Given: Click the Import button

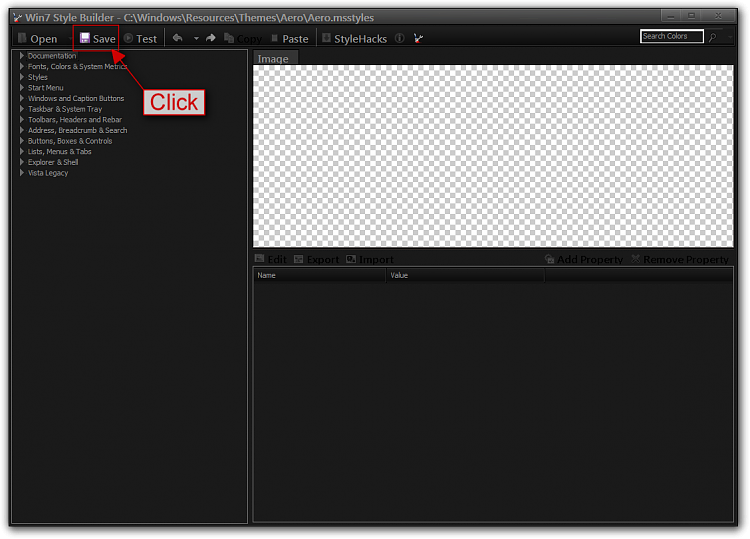Looking at the screenshot, I should coord(370,259).
